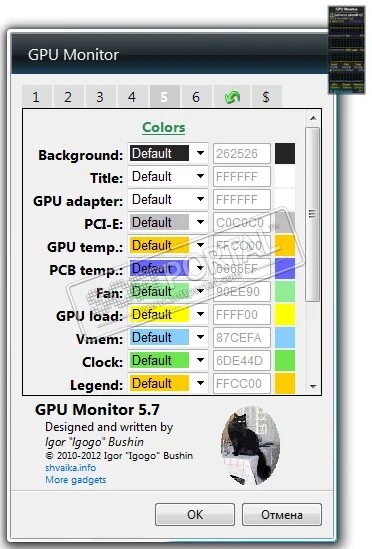This screenshot has height=549, width=372.
Task: Click the PCI-E hex field C0C0C0
Action: pos(242,222)
